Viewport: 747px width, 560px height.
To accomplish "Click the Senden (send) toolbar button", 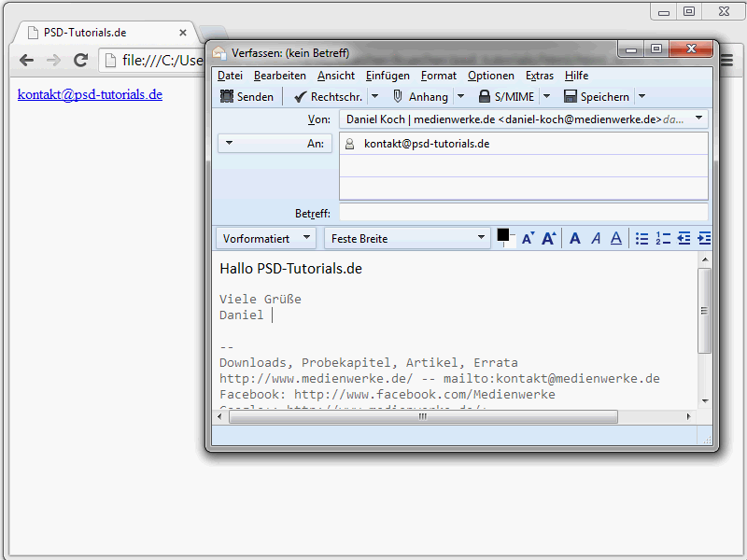I will pos(247,97).
